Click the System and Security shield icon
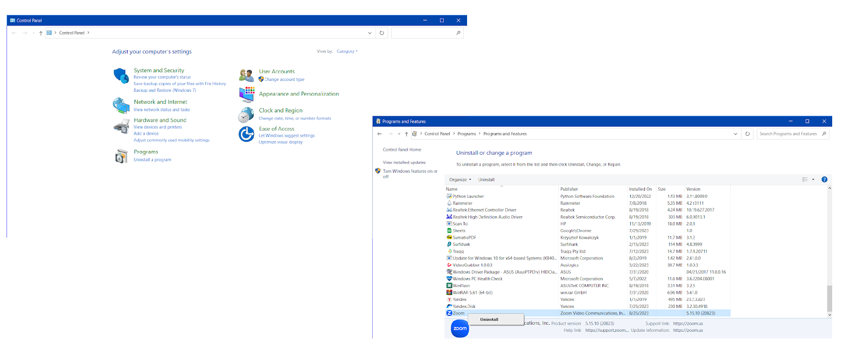This screenshot has height=360, width=868. click(120, 75)
